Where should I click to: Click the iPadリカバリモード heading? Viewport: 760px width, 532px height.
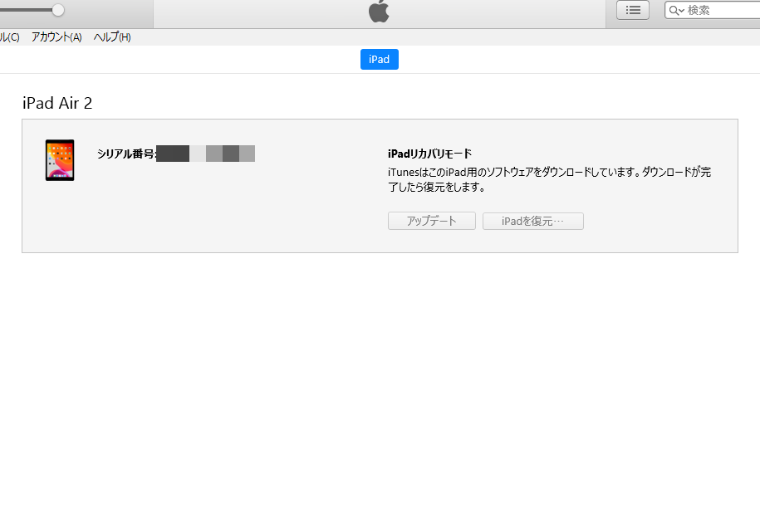pos(429,154)
